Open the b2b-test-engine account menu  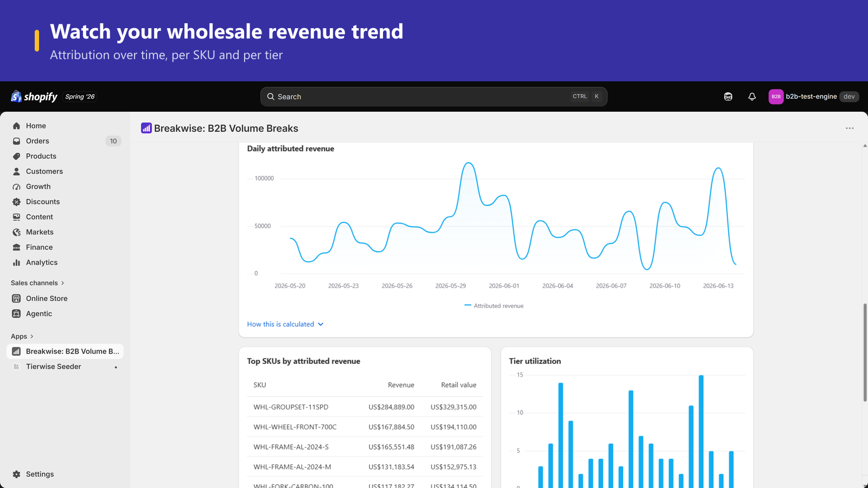click(814, 97)
